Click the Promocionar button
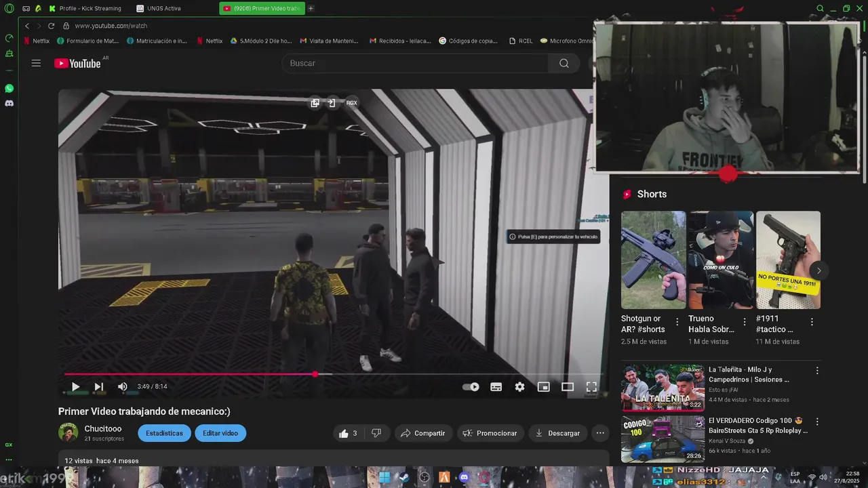This screenshot has height=488, width=868. 490,433
